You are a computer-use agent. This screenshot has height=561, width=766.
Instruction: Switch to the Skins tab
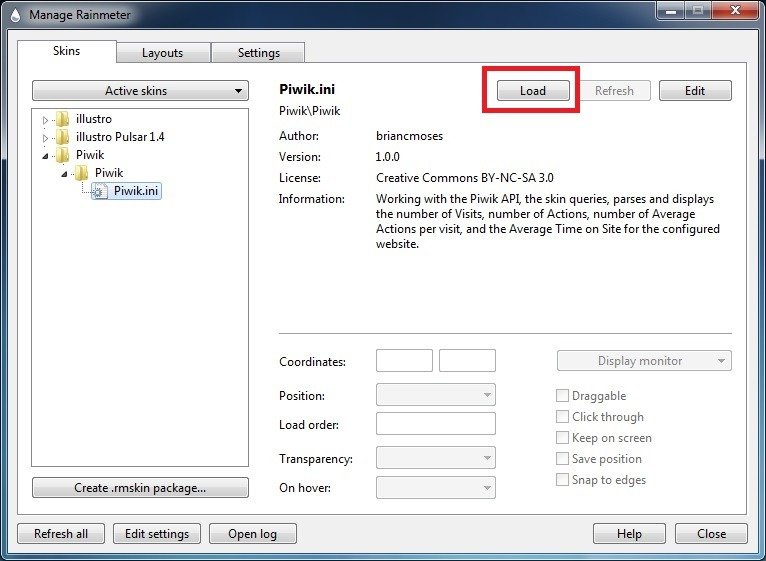[x=66, y=51]
